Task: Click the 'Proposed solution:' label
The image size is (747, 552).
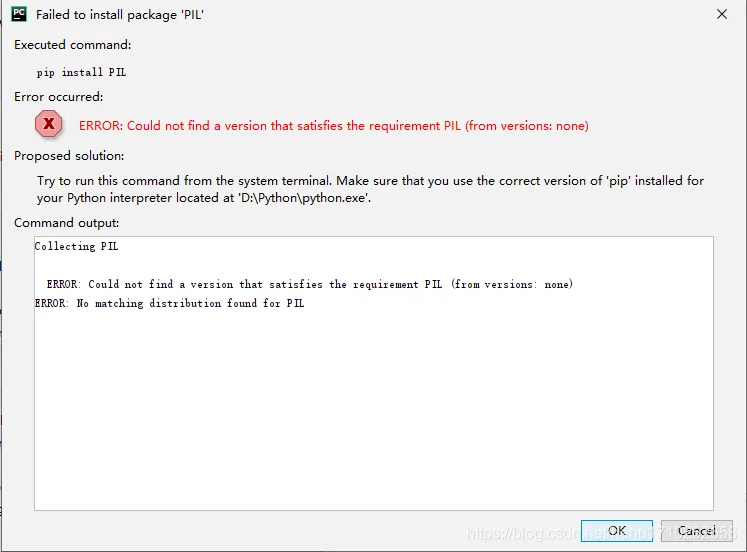Action: (x=69, y=156)
